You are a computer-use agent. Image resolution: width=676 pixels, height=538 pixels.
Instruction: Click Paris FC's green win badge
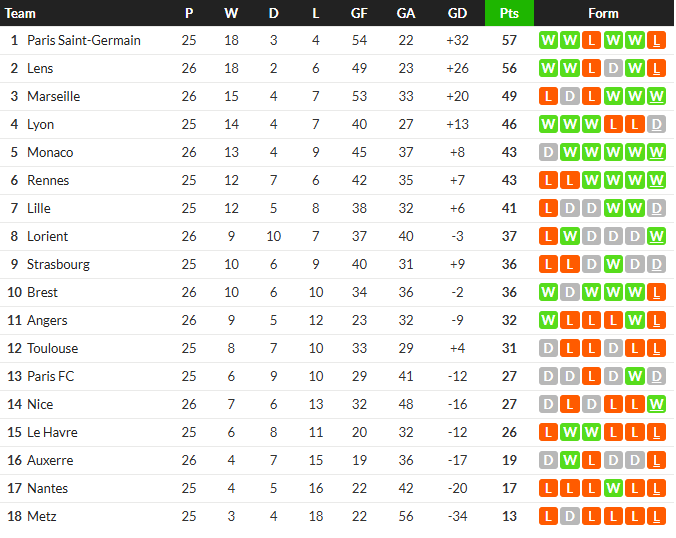click(634, 376)
